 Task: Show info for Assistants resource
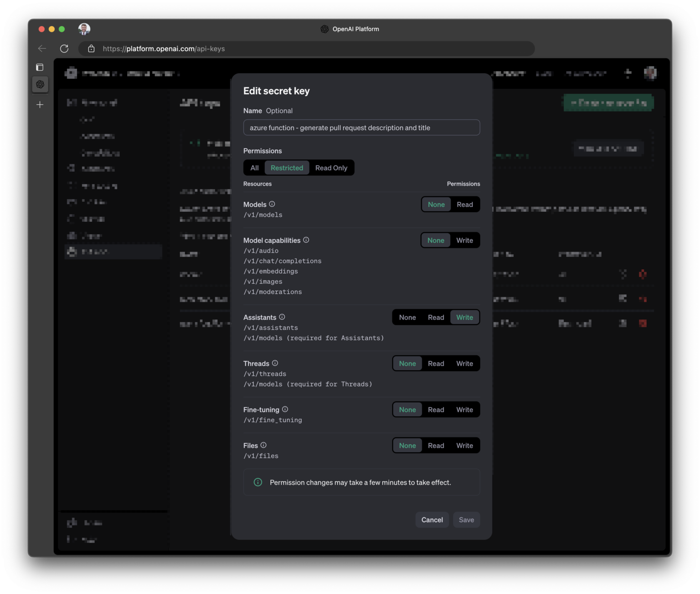[x=282, y=317]
